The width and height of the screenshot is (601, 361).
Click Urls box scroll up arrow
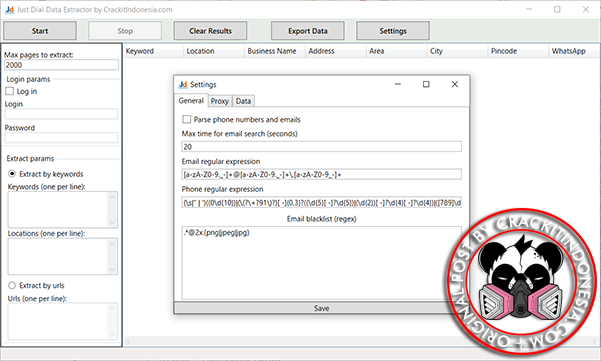[x=112, y=308]
